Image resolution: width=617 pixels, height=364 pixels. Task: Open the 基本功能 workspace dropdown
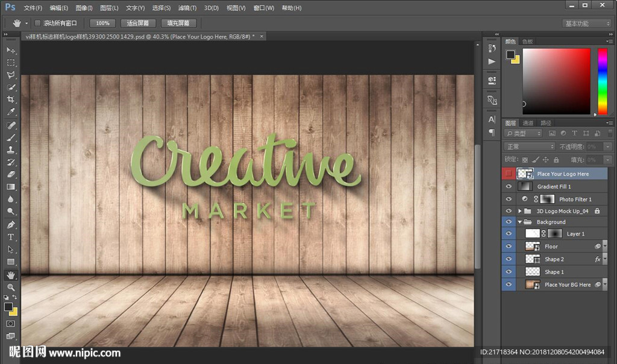tap(587, 24)
